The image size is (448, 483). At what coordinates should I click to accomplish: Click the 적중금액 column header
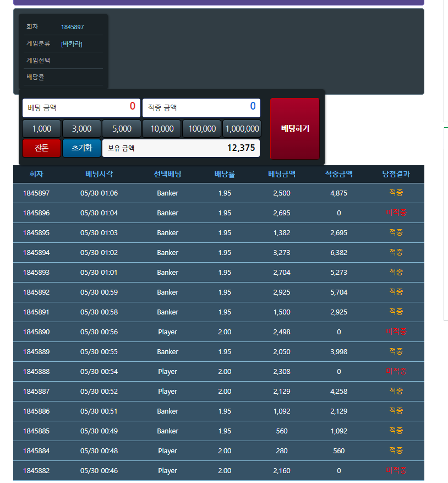pyautogui.click(x=338, y=174)
